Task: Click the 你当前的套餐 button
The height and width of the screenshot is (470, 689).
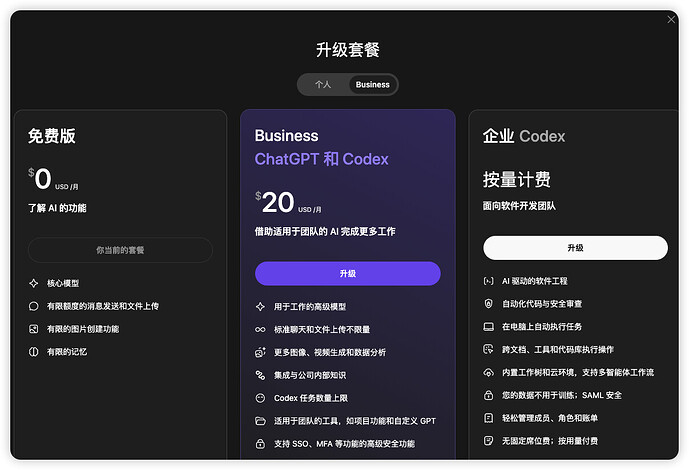Action: pyautogui.click(x=120, y=250)
